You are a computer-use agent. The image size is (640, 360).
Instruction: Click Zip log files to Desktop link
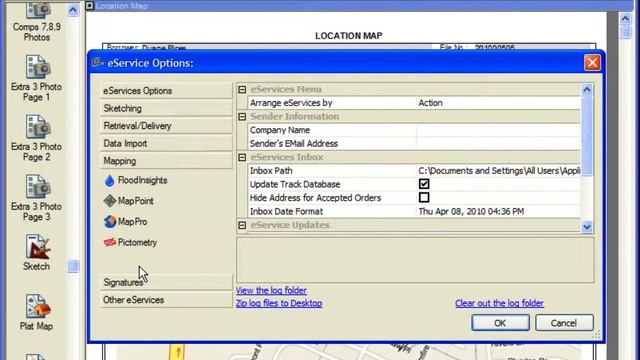279,303
